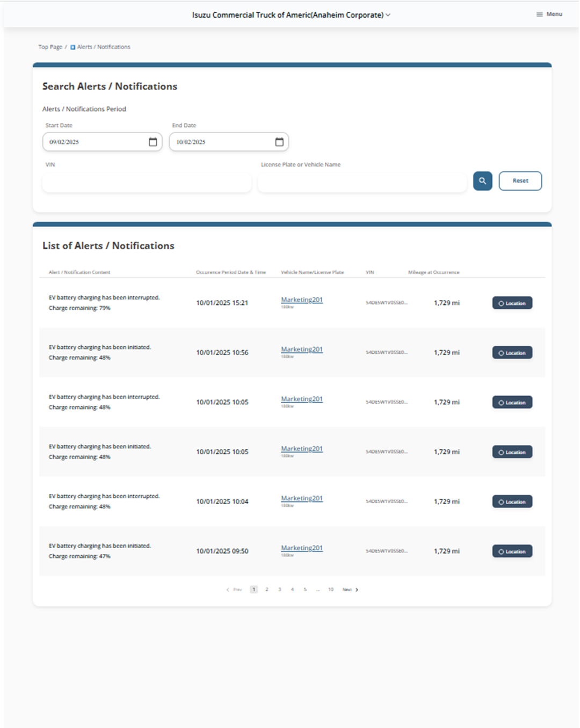Show location for the 10:04 alert

click(x=512, y=502)
